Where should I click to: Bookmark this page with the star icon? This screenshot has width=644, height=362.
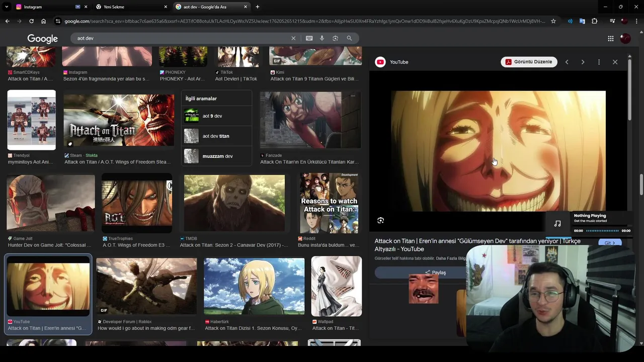[x=553, y=21]
